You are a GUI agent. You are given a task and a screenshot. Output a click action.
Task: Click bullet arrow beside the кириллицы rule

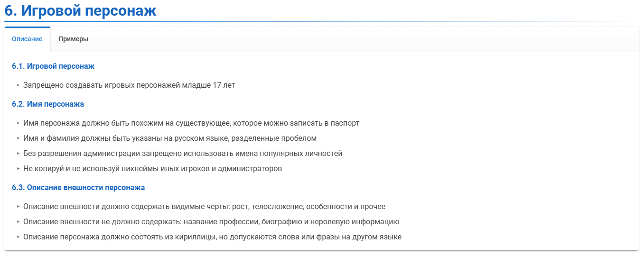18,237
